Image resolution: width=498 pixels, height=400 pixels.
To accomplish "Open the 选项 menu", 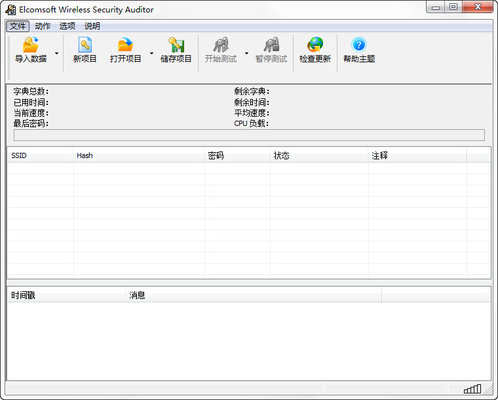I will 67,26.
